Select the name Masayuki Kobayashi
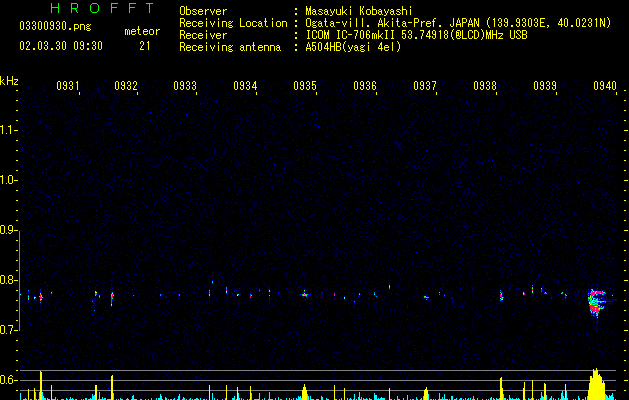Screen dimensions: 629x400 tap(359, 11)
